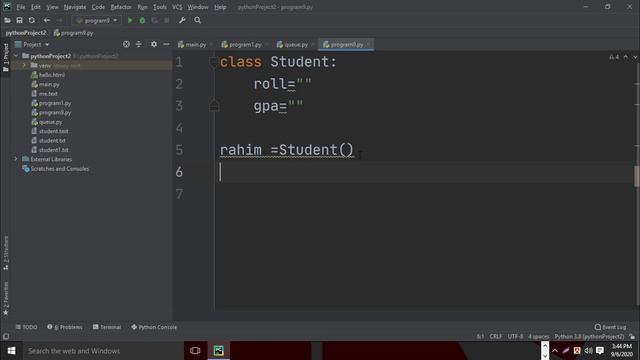This screenshot has width=640, height=360.
Task: Run program9 with the green play icon
Action: point(130,20)
